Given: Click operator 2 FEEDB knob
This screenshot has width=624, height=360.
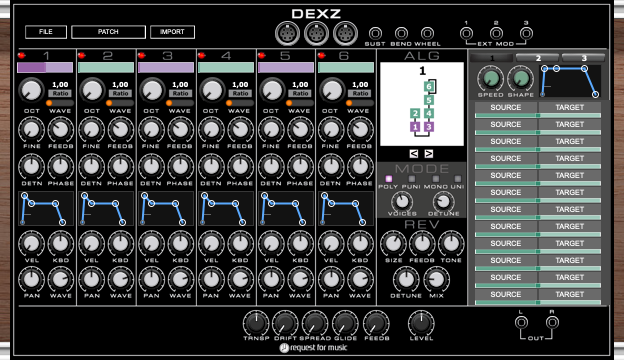Looking at the screenshot, I should pos(120,129).
